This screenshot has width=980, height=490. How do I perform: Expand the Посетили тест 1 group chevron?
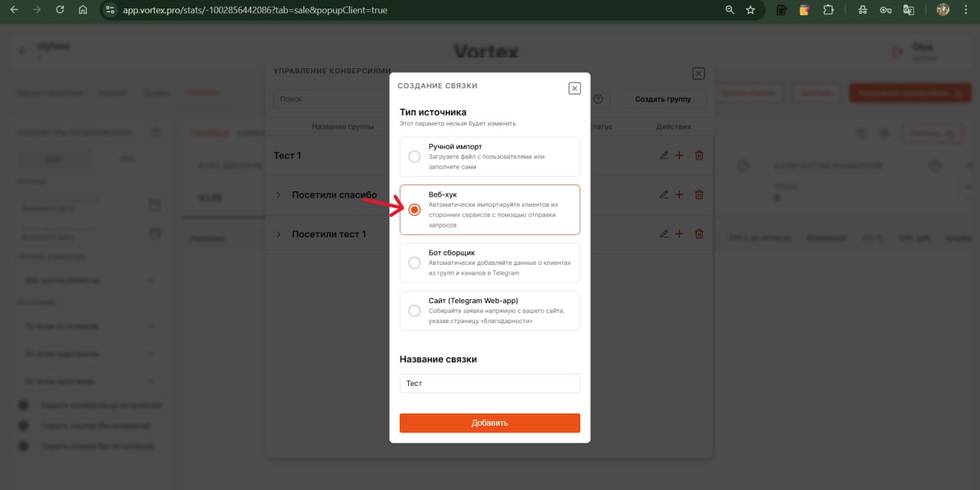tap(279, 234)
